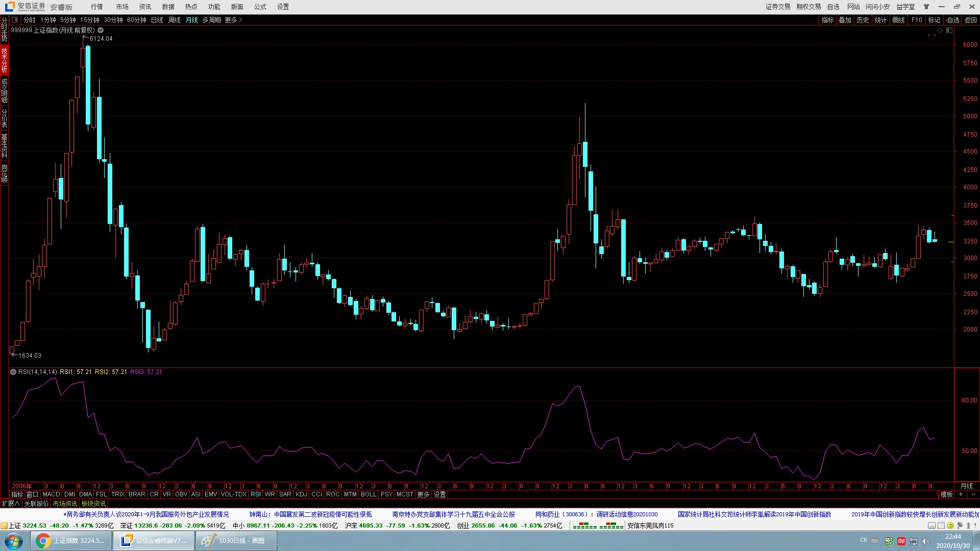Click the 期权交易 button
Viewport: 980px width, 551px height.
(x=808, y=7)
